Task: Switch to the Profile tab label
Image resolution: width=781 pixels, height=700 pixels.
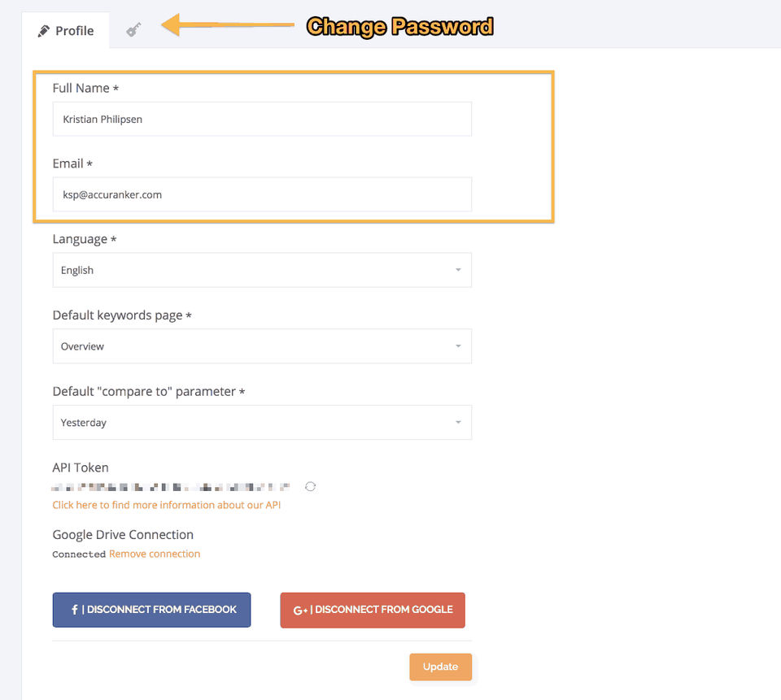Action: (x=75, y=31)
